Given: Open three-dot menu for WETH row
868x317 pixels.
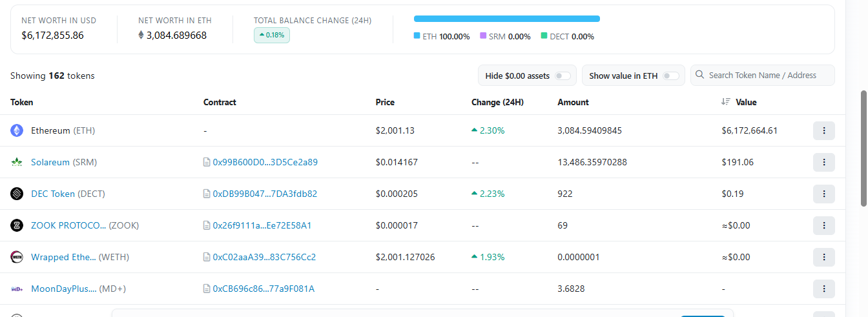Looking at the screenshot, I should tap(823, 257).
